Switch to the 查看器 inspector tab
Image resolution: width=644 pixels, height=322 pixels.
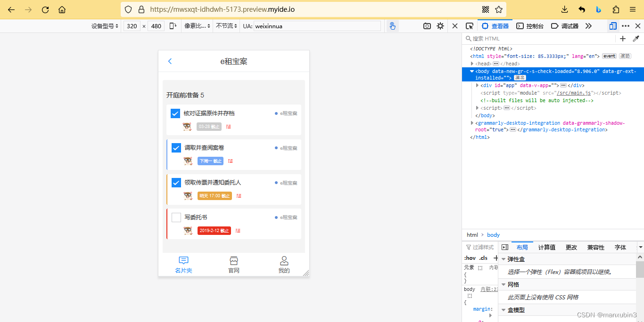click(495, 26)
